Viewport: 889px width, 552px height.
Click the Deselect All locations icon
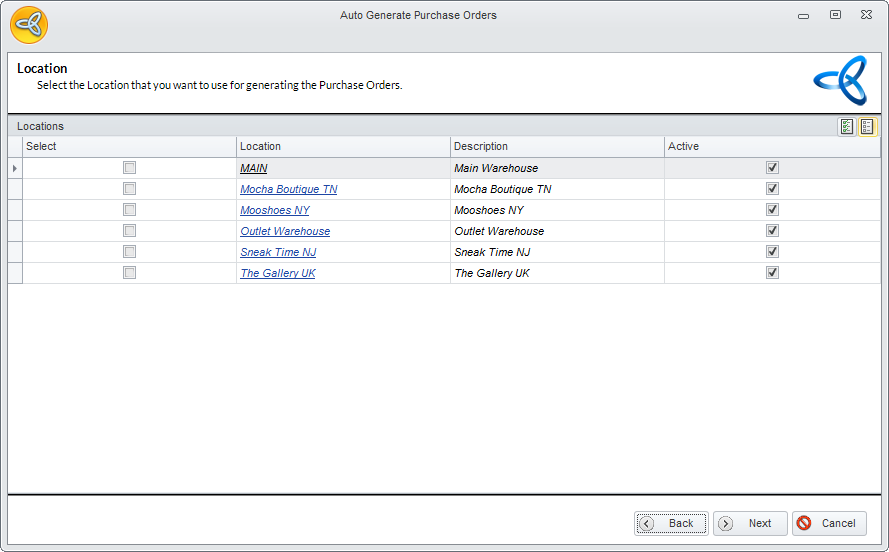(x=867, y=127)
